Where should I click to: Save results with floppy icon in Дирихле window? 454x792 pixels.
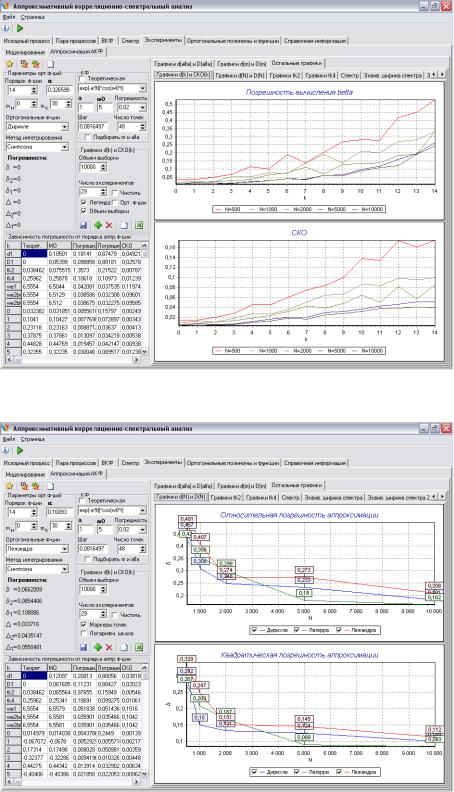click(x=84, y=225)
